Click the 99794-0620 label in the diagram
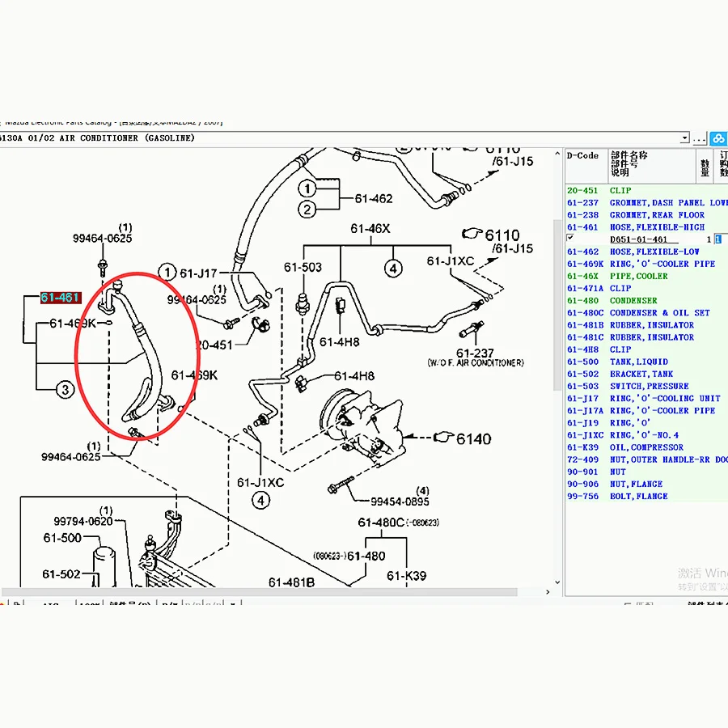Screen dimensions: 728x728 tap(83, 521)
